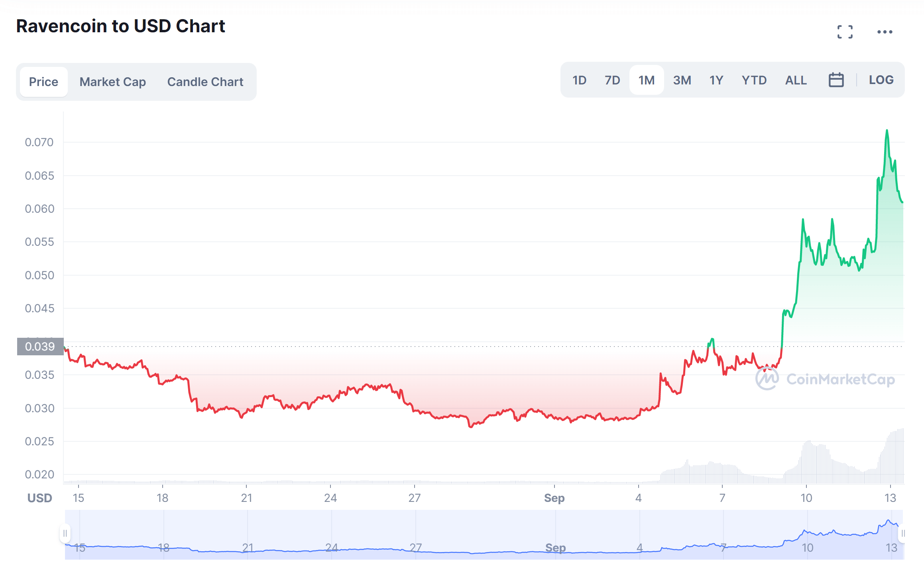Select the YTD range option
924x568 pixels.
pos(754,80)
